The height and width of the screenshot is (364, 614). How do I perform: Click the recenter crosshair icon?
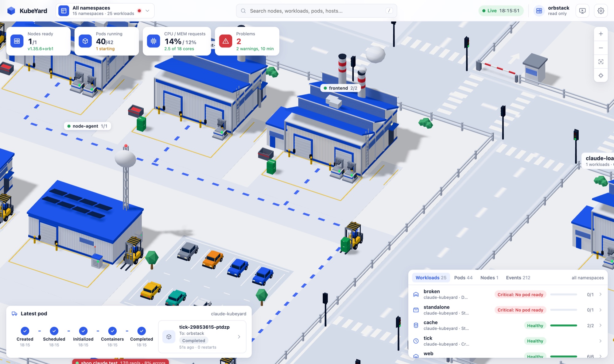click(x=601, y=75)
